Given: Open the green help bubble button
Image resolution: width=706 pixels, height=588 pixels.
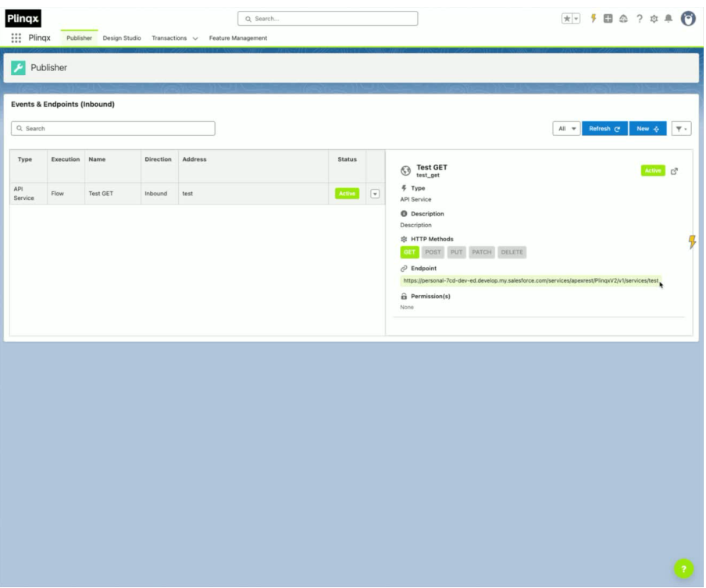Looking at the screenshot, I should click(x=683, y=568).
